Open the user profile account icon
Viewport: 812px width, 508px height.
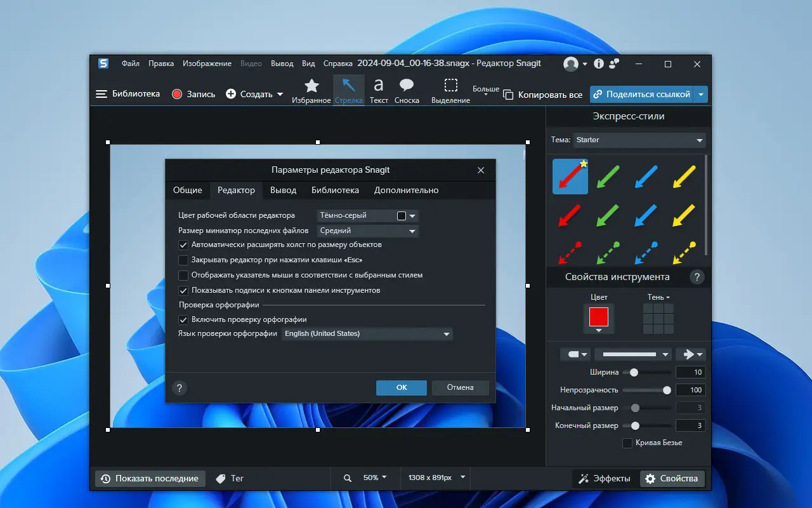tap(571, 63)
